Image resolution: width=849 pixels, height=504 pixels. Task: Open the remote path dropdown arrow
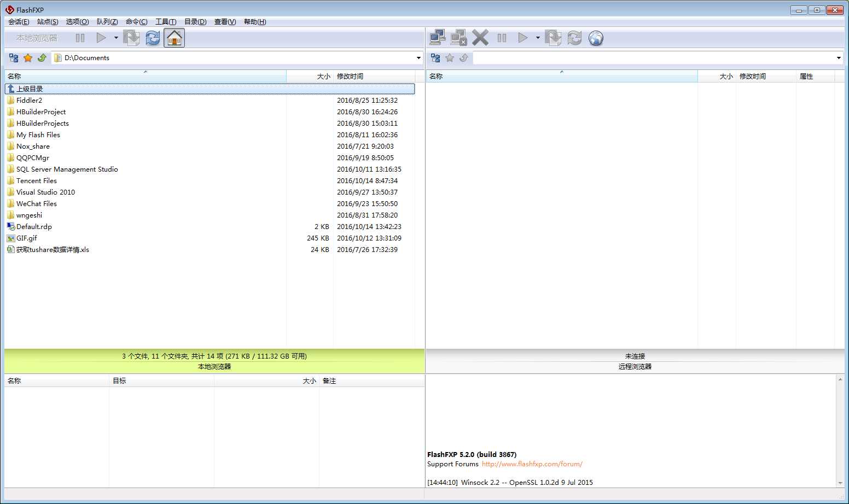(x=839, y=58)
